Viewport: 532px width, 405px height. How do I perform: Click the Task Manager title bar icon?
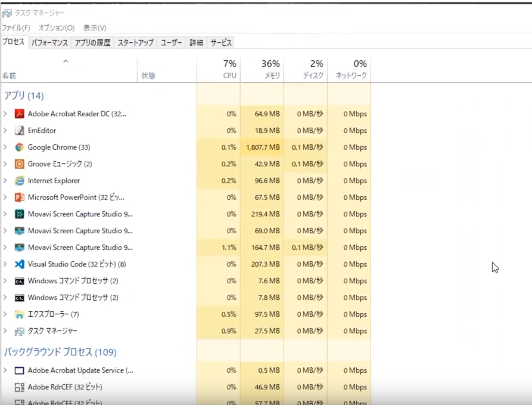pos(7,13)
